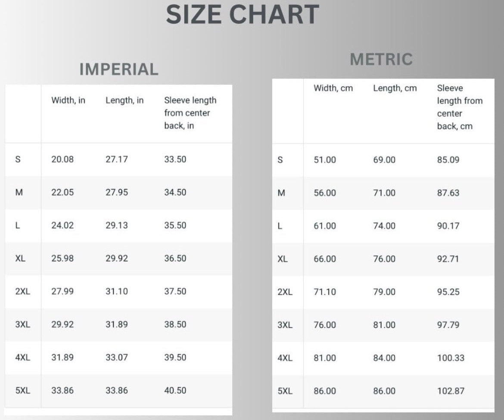The image size is (504, 420).
Task: Click the 102.87 sleeve length value
Action: coord(451,391)
